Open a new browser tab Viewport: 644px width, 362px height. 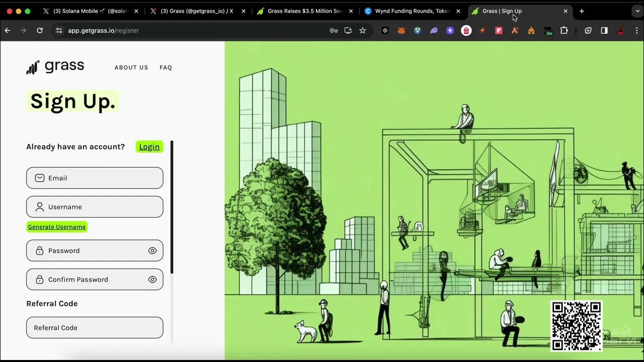582,11
